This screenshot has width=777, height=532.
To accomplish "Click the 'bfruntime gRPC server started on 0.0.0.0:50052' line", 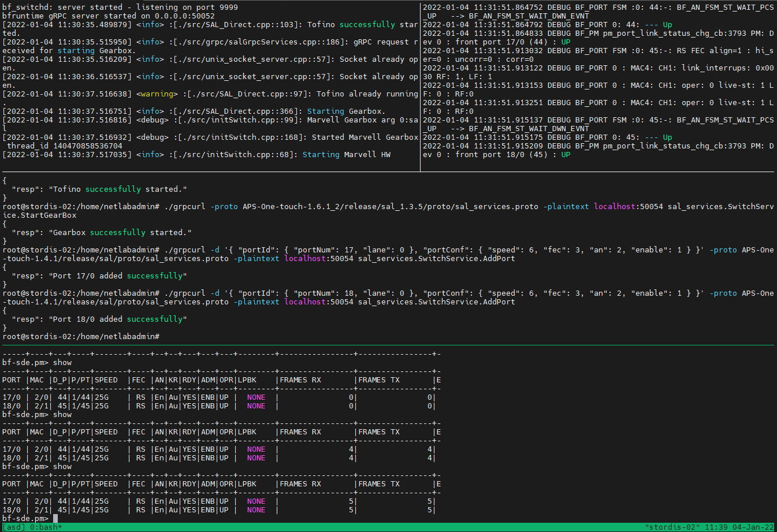I will point(109,16).
